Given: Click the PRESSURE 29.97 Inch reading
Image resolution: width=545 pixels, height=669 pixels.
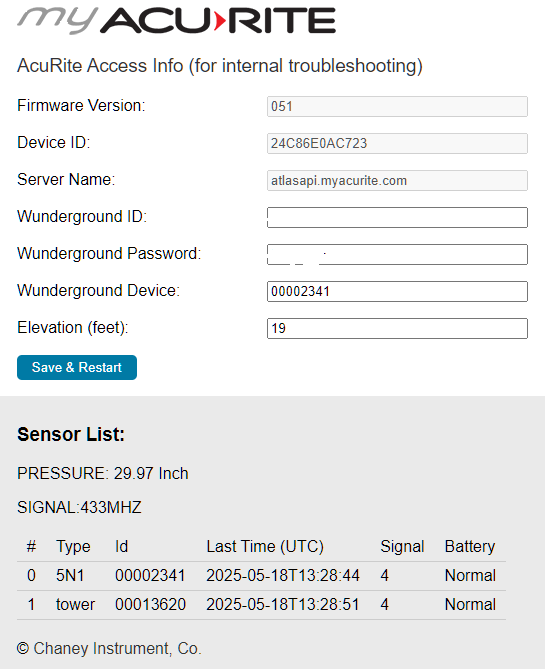Looking at the screenshot, I should pos(102,474).
